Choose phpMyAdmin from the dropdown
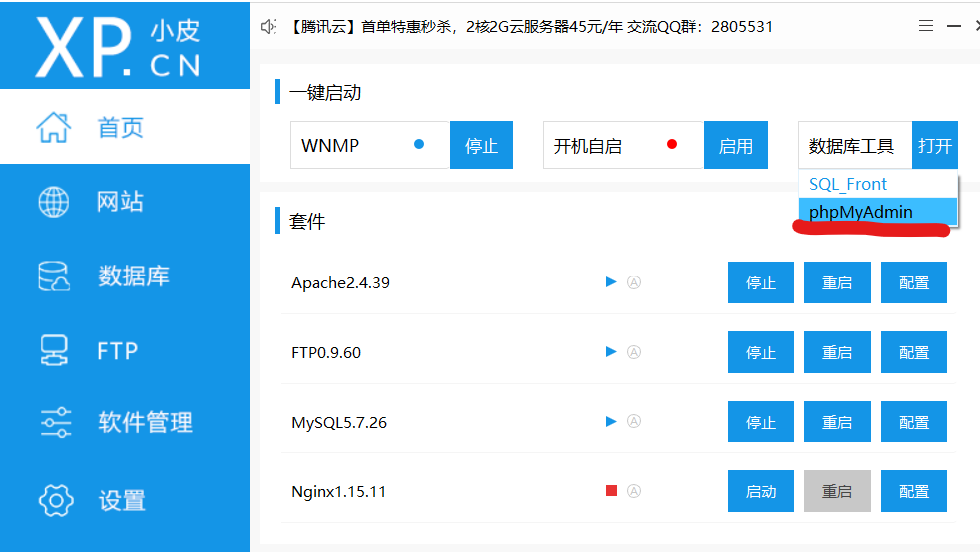Image resolution: width=980 pixels, height=552 pixels. (x=878, y=211)
